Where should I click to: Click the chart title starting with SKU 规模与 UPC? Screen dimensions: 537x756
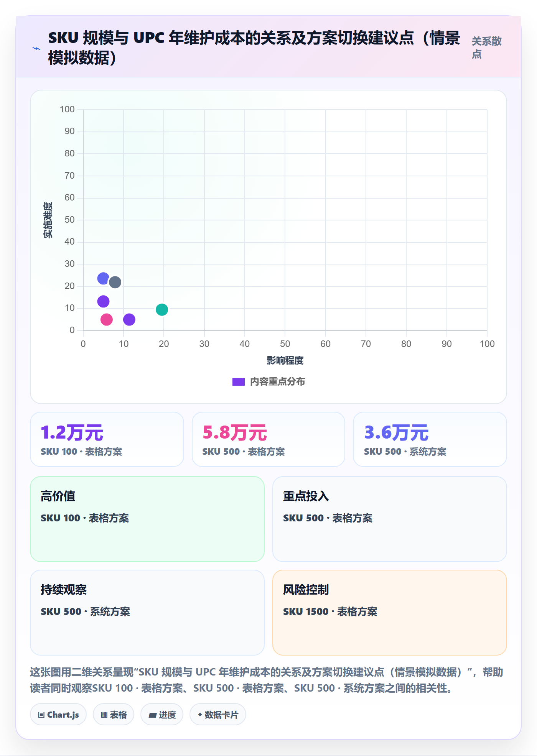(x=254, y=48)
